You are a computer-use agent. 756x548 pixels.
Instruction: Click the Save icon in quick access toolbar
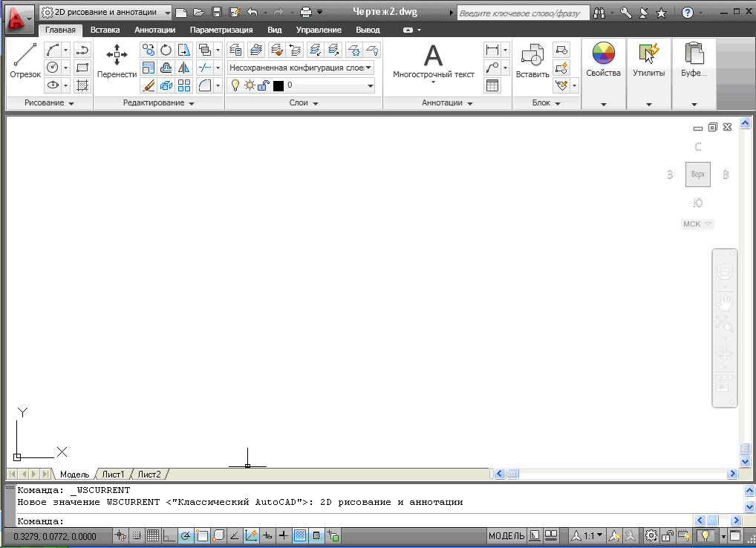217,12
